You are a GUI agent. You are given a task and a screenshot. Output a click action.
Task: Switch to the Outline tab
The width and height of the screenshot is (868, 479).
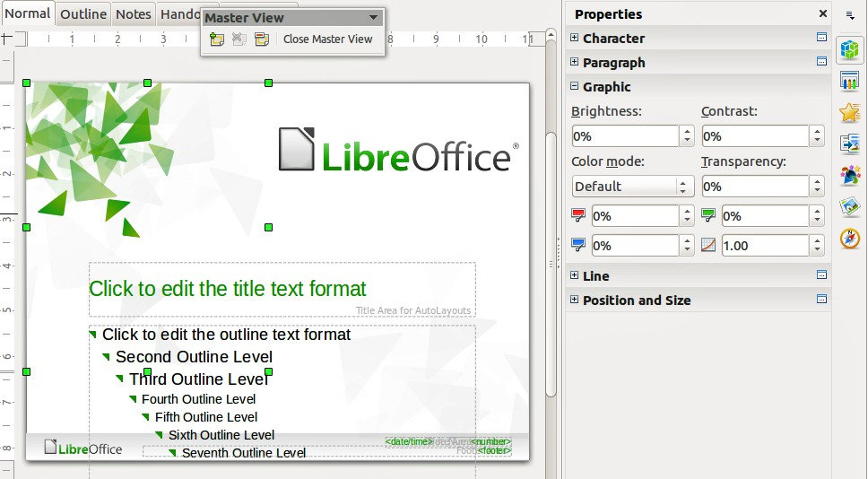[82, 13]
